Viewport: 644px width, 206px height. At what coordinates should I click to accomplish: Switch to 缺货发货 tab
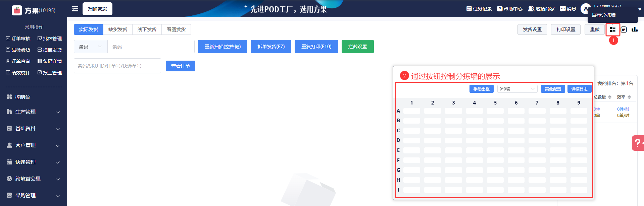[x=118, y=29]
